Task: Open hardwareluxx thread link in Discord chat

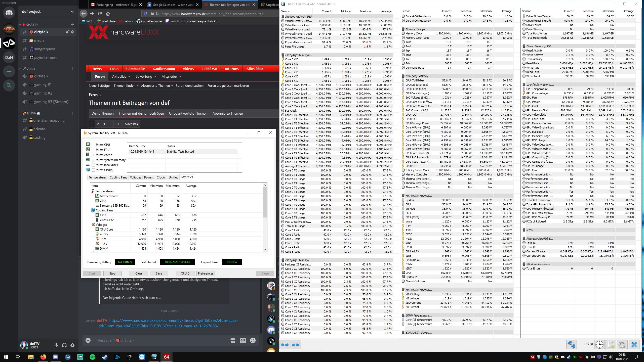Action: tap(168, 323)
